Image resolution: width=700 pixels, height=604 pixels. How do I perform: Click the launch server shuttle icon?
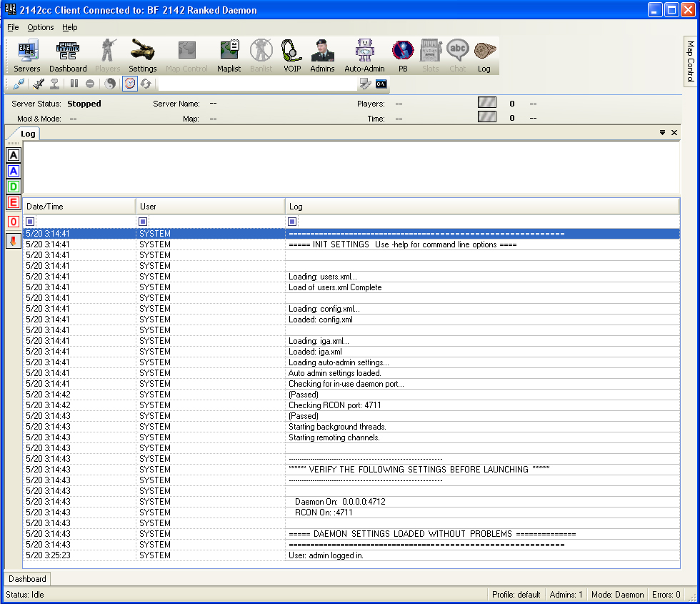(39, 84)
